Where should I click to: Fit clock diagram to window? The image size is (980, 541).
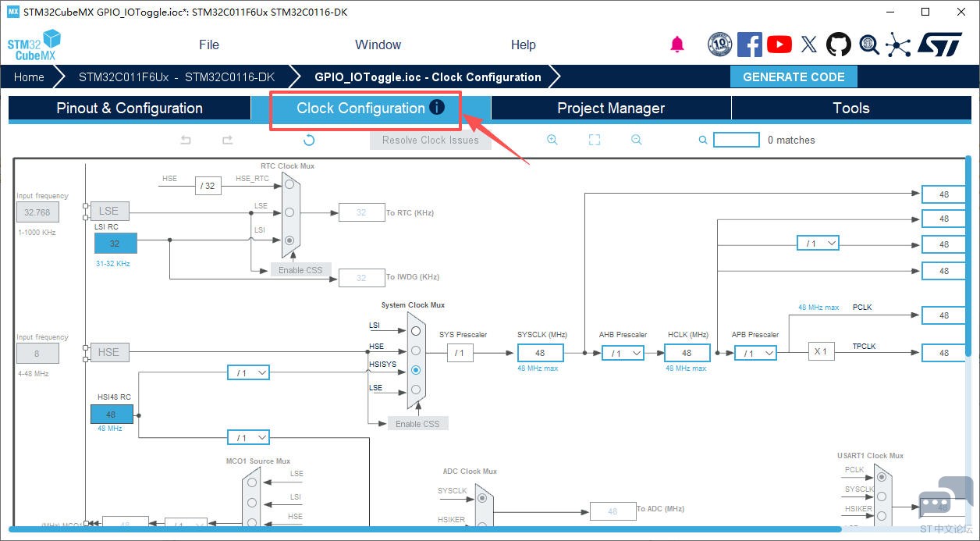(x=595, y=140)
